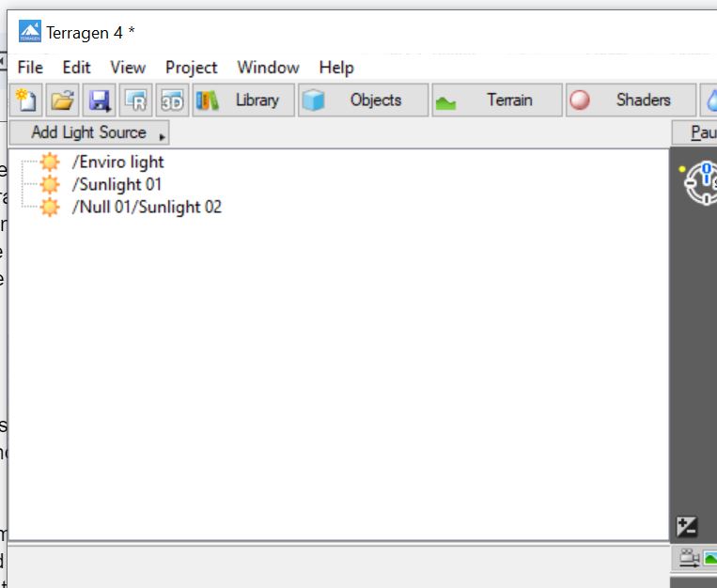Viewport: 717px width, 588px height.
Task: Open the Project menu
Action: (x=191, y=68)
